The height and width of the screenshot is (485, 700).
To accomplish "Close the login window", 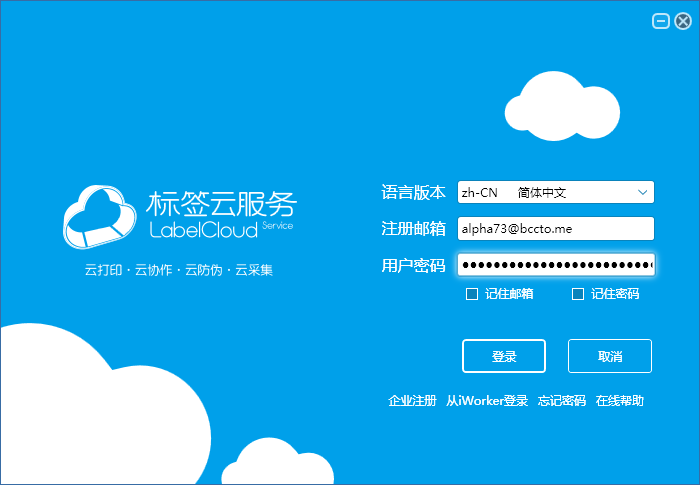I will 683,21.
